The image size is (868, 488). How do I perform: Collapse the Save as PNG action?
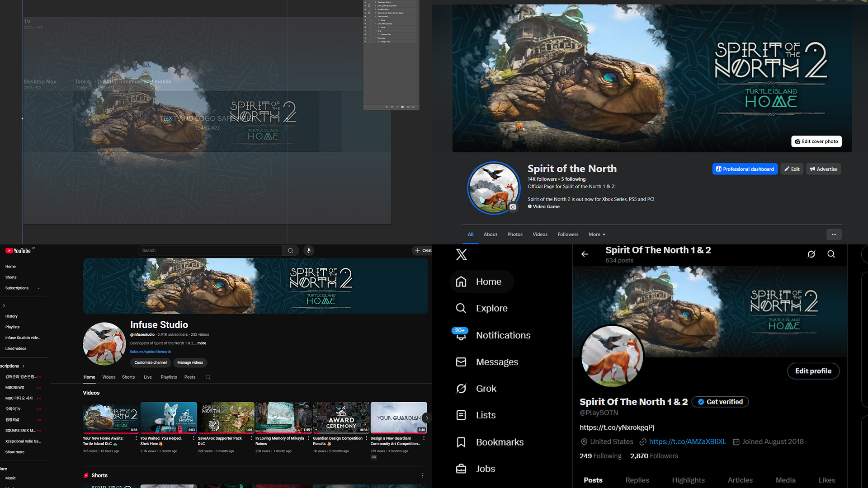tap(375, 17)
